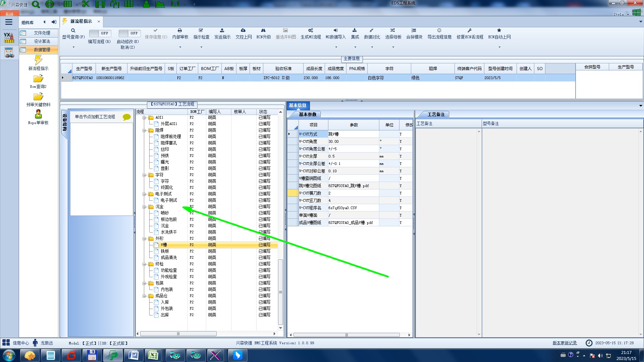Run 指示检查 check icon
The image size is (644, 362).
(201, 31)
